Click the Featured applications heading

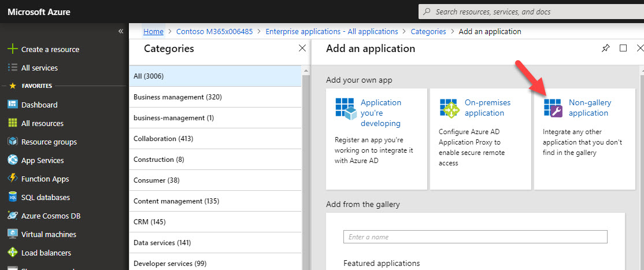tap(382, 263)
